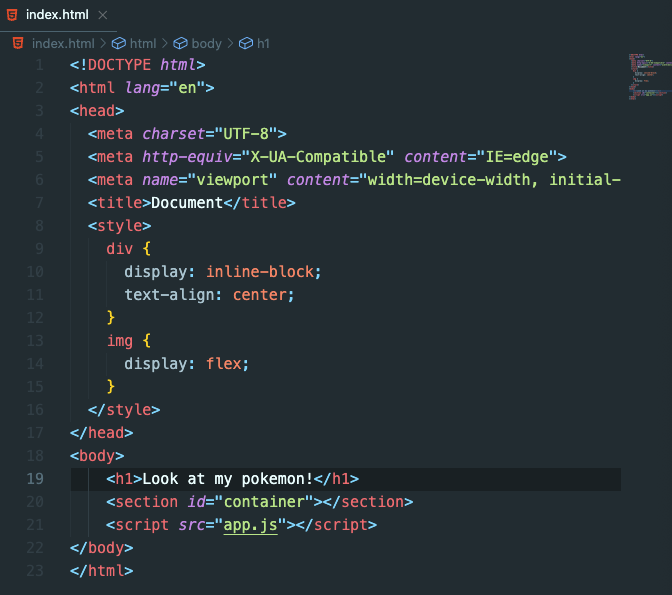Click the text-align property
This screenshot has height=595, width=672.
(169, 295)
